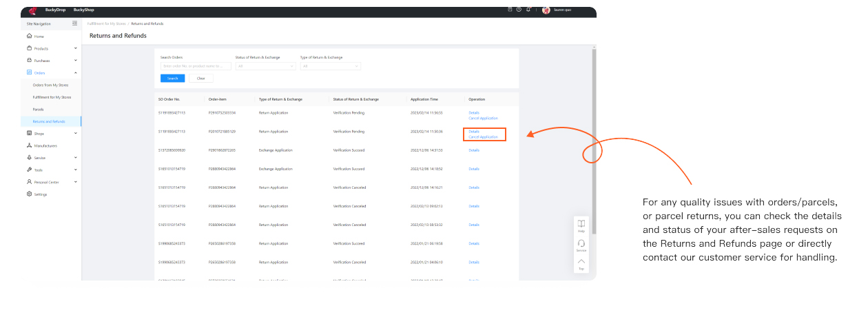Click the Clear button
The image size is (868, 315).
201,78
